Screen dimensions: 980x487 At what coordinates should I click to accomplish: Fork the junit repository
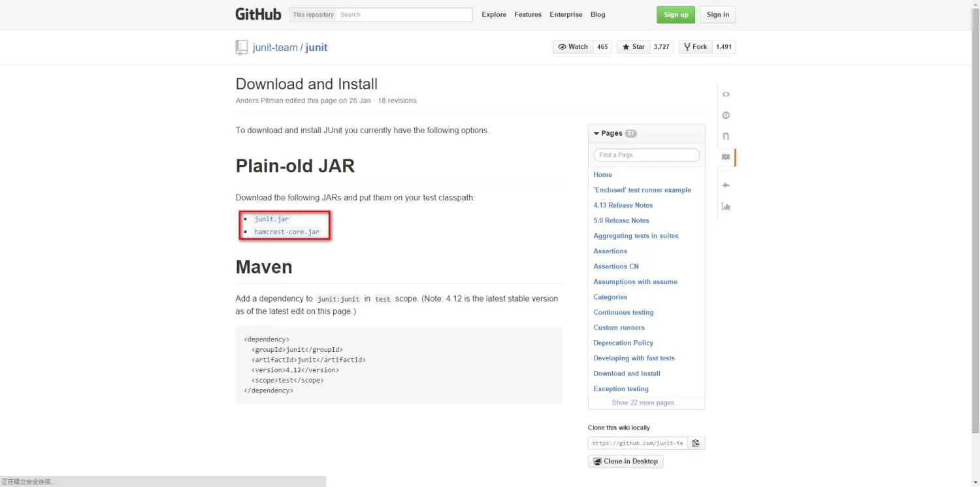coord(695,47)
